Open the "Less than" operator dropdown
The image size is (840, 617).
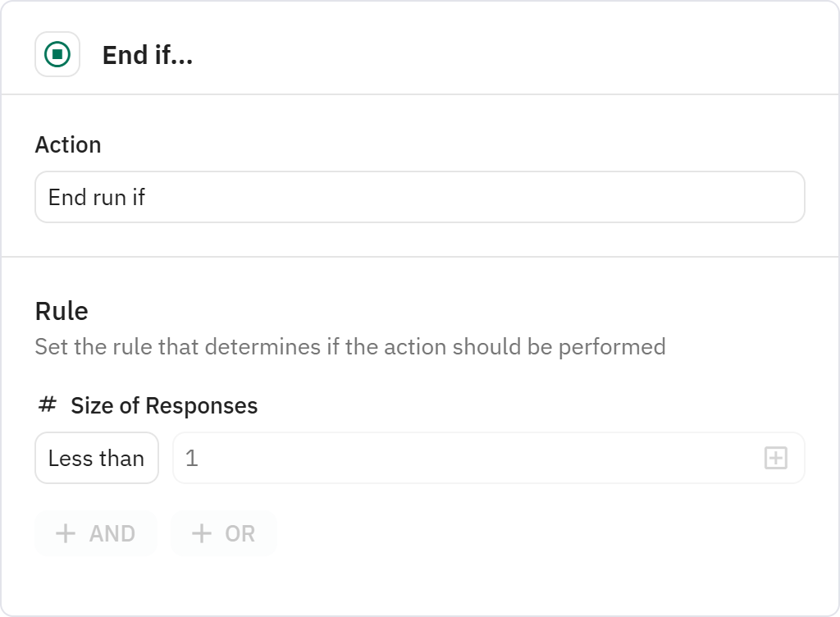(x=97, y=458)
